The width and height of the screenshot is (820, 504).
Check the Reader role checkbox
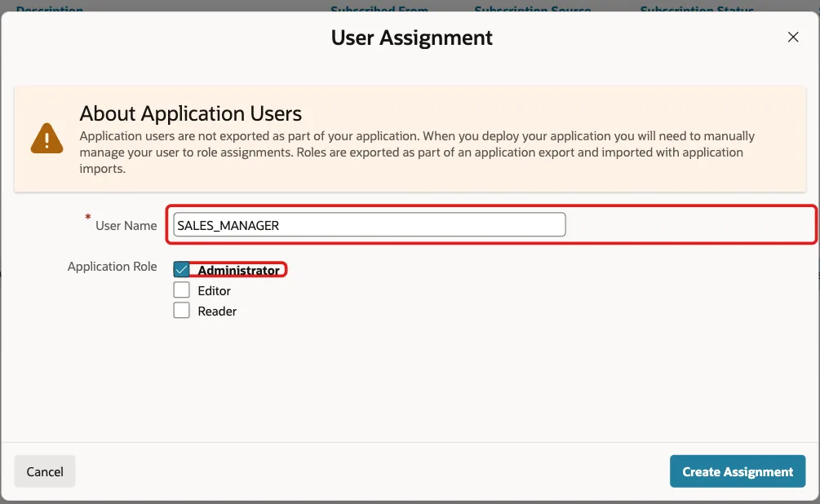coord(181,311)
